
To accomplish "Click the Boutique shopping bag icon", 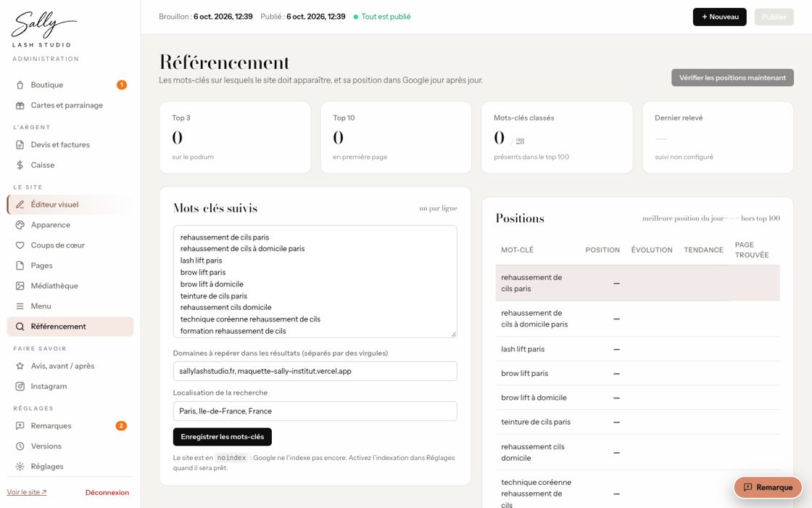I will [20, 85].
